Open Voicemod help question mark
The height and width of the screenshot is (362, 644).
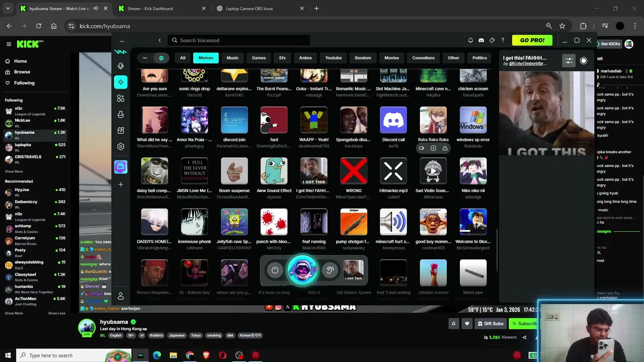(x=503, y=40)
